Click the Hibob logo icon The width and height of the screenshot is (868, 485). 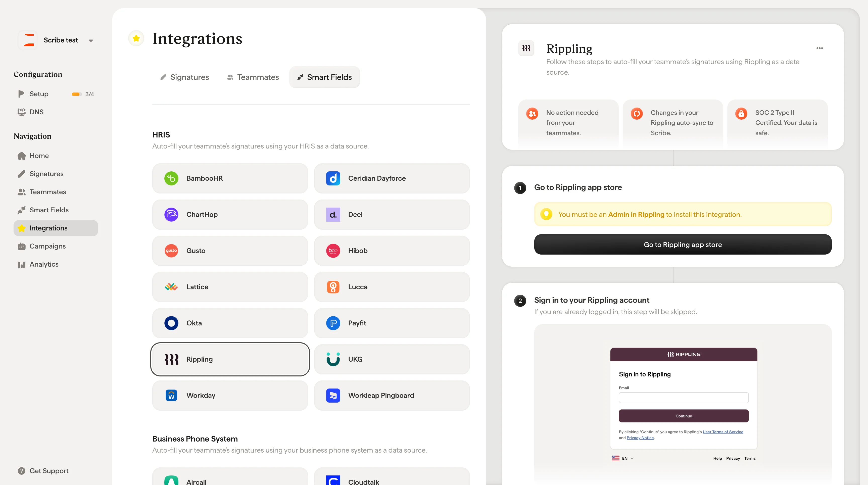[333, 251]
